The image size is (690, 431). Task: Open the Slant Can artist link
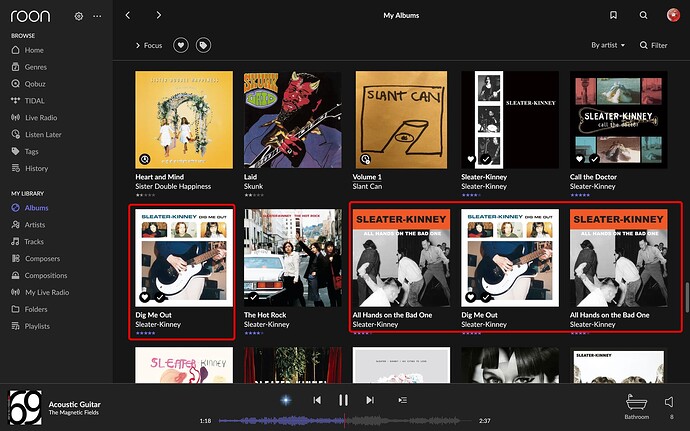(367, 186)
